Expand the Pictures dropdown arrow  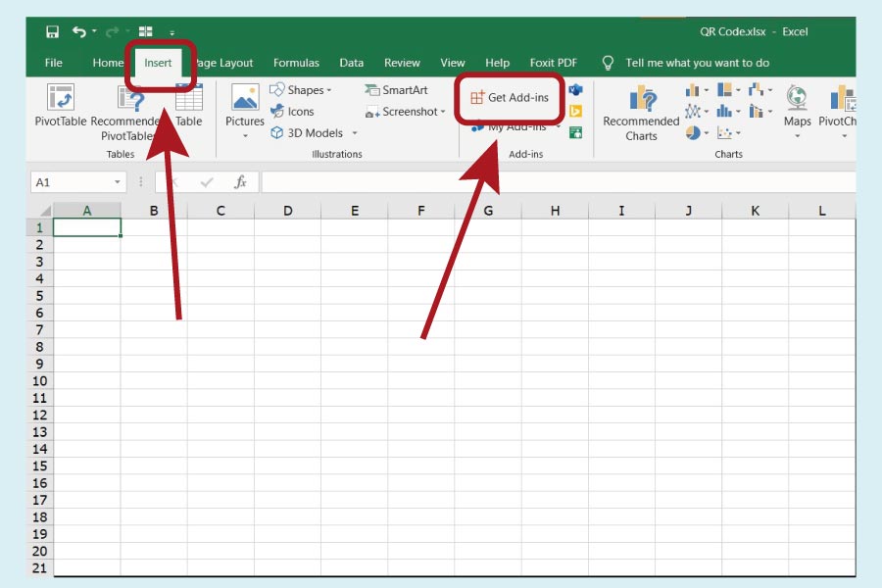(245, 135)
